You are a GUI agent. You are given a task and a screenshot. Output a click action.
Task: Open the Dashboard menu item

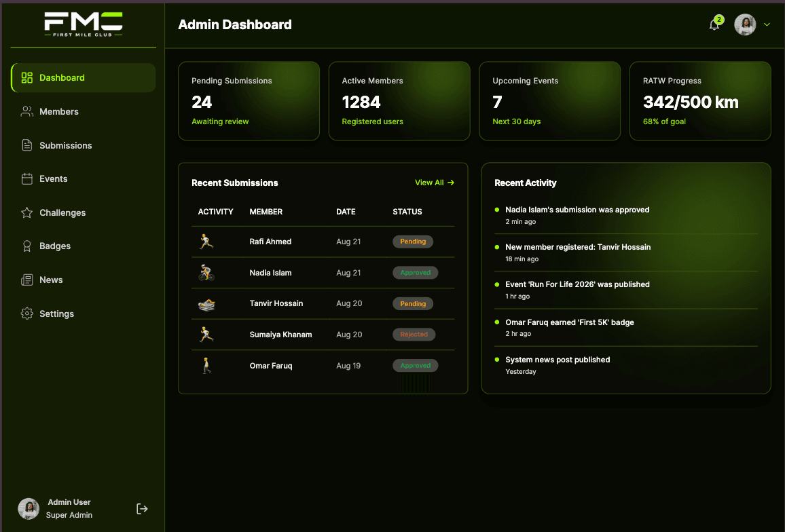83,77
